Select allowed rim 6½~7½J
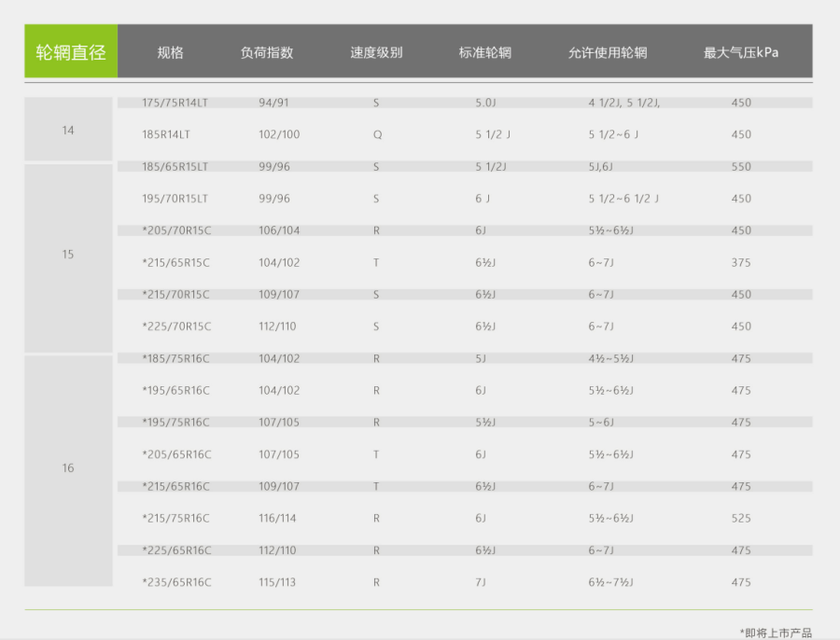 (x=610, y=582)
